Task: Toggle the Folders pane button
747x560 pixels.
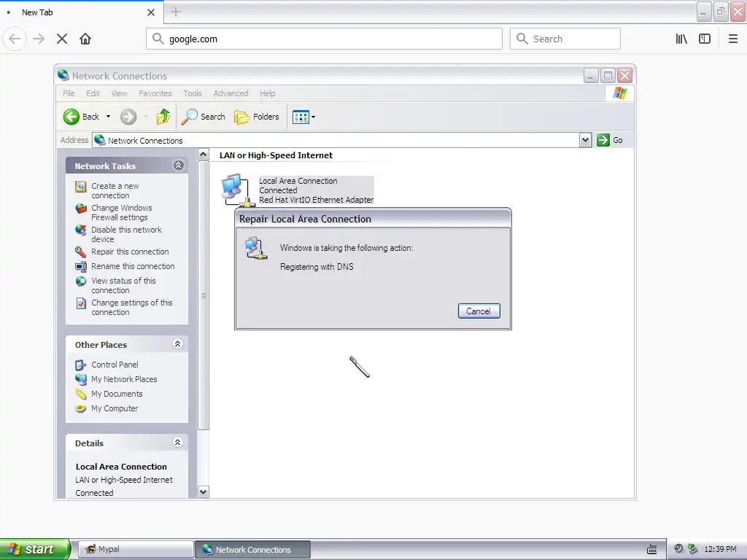Action: (257, 117)
